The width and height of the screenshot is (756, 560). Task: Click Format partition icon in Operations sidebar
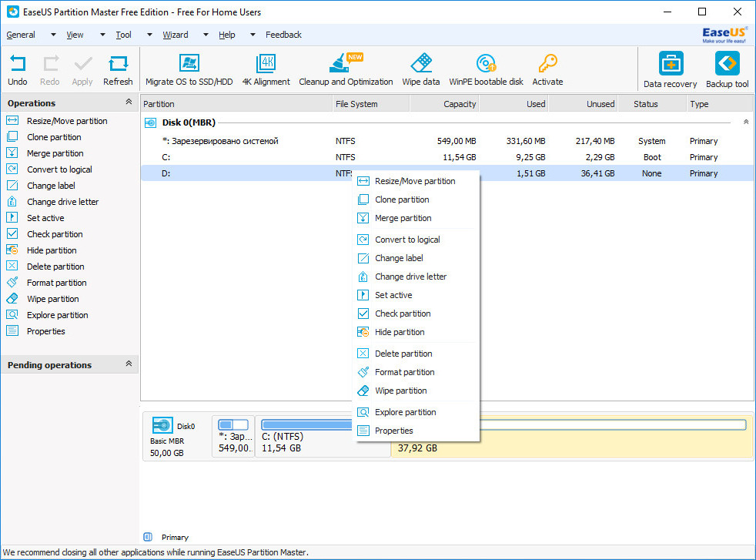(12, 282)
